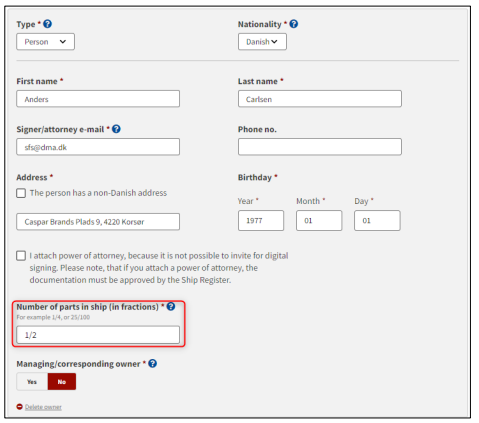
Task: Open the Type dropdown showing Person
Action: (45, 42)
